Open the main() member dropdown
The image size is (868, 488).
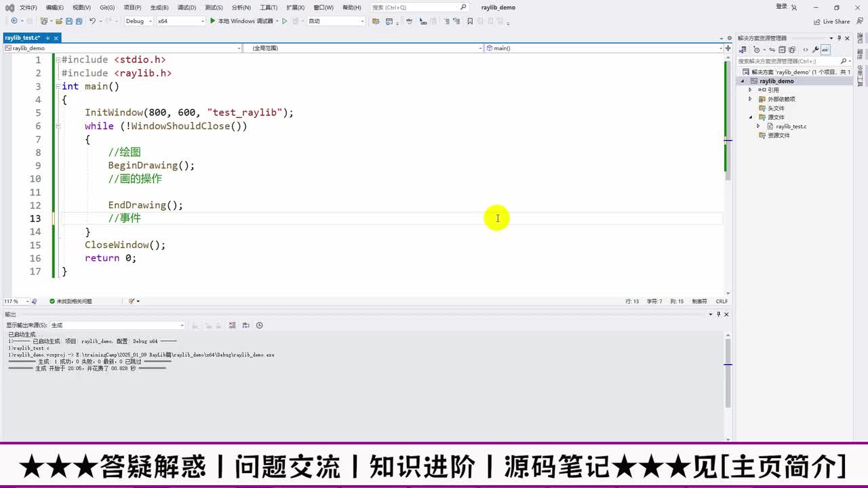click(x=604, y=48)
